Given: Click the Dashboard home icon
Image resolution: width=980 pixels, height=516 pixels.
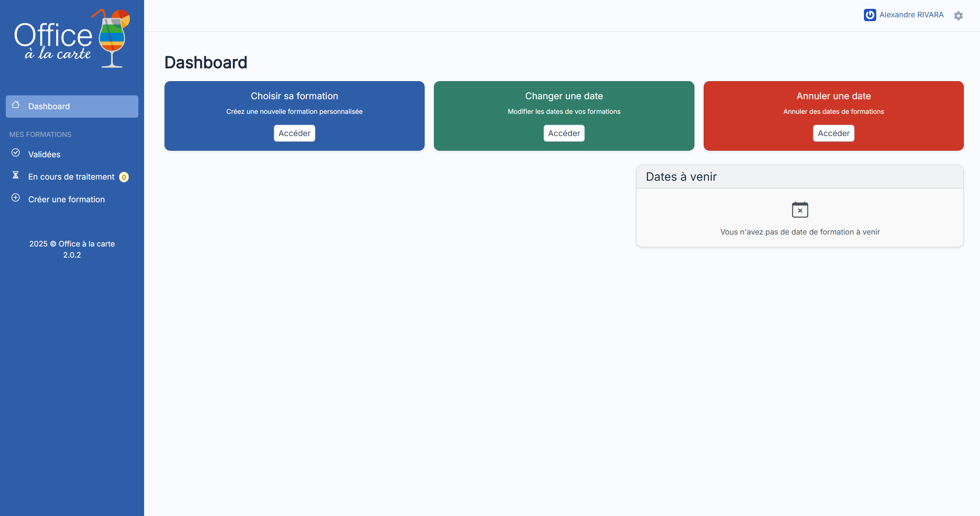Looking at the screenshot, I should click(16, 105).
